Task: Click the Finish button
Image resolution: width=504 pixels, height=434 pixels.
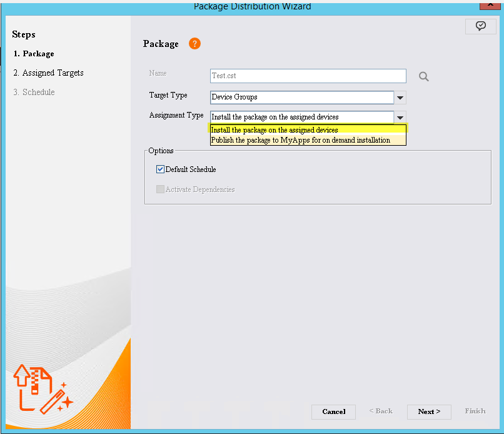Action: [475, 411]
